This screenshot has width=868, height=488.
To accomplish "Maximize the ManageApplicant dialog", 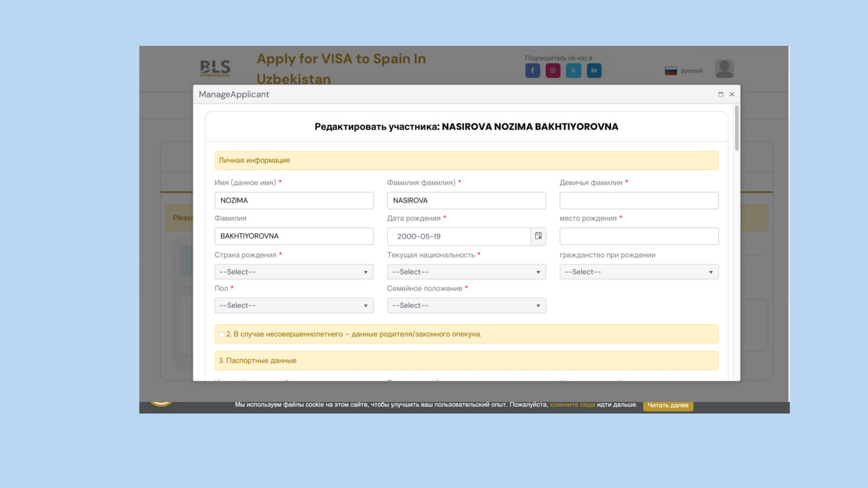I will (x=721, y=95).
